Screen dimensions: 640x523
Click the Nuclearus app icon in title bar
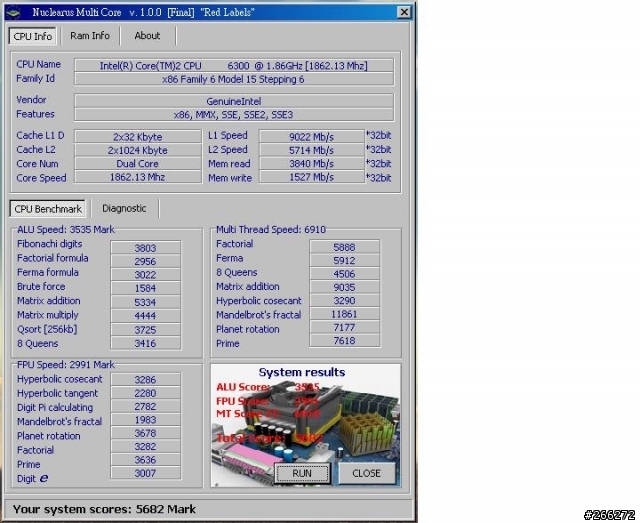13,13
